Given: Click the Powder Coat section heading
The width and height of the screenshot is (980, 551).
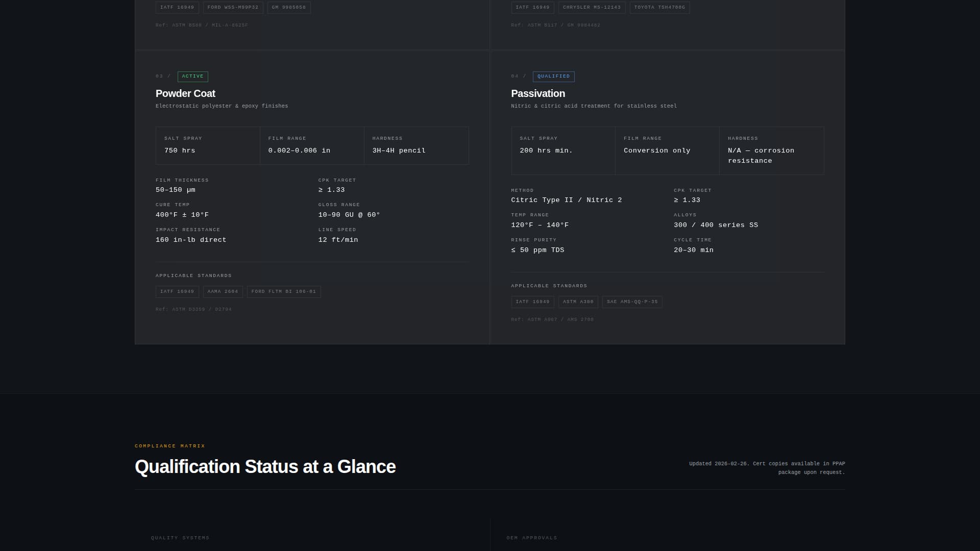Looking at the screenshot, I should [185, 94].
